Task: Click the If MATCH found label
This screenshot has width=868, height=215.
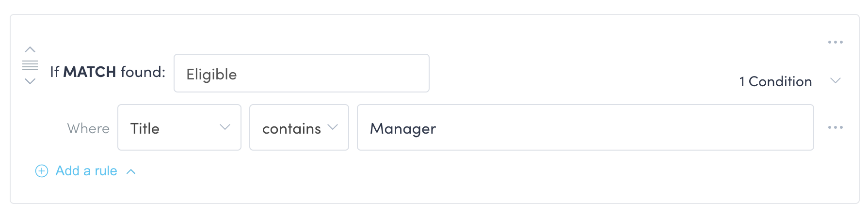Action: [108, 72]
